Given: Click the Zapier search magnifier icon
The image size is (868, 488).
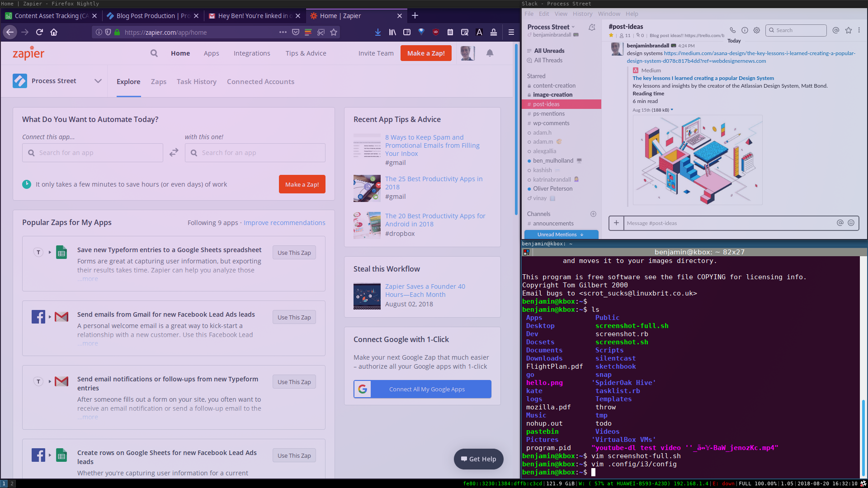Looking at the screenshot, I should tap(154, 53).
